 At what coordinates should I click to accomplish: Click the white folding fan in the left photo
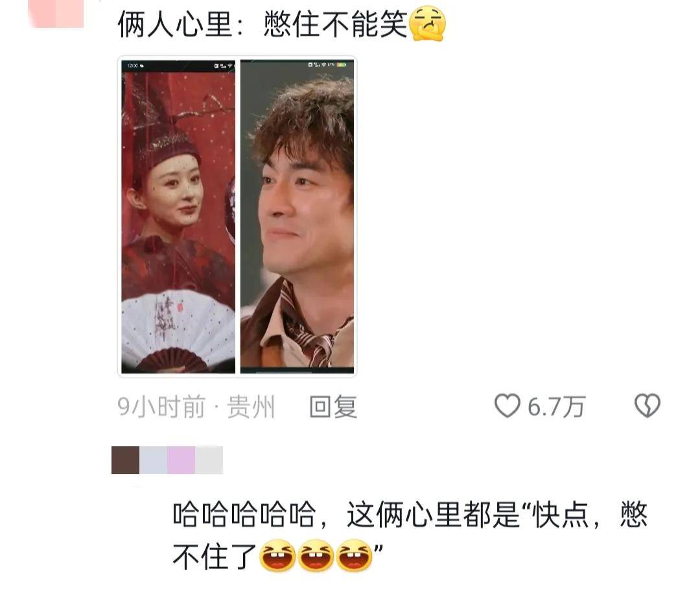point(178,331)
